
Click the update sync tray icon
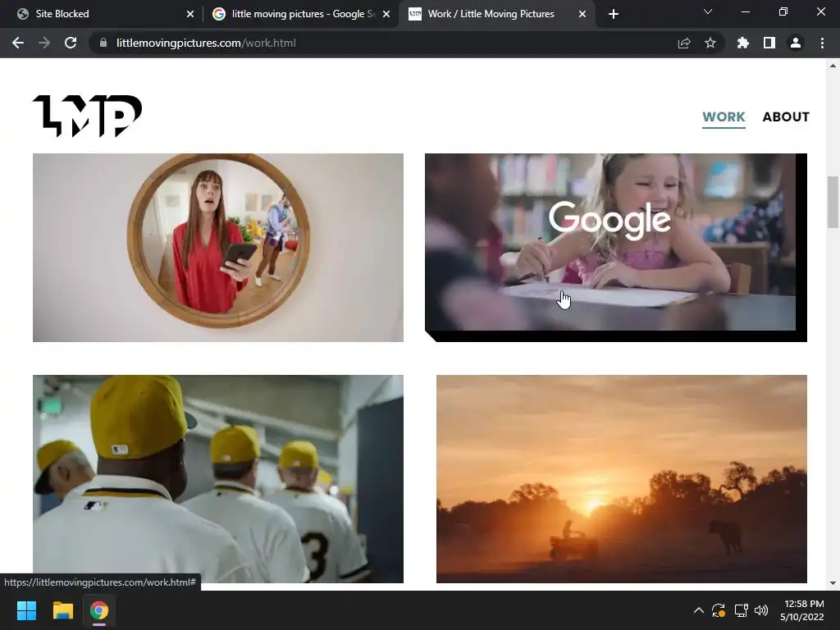click(x=719, y=610)
